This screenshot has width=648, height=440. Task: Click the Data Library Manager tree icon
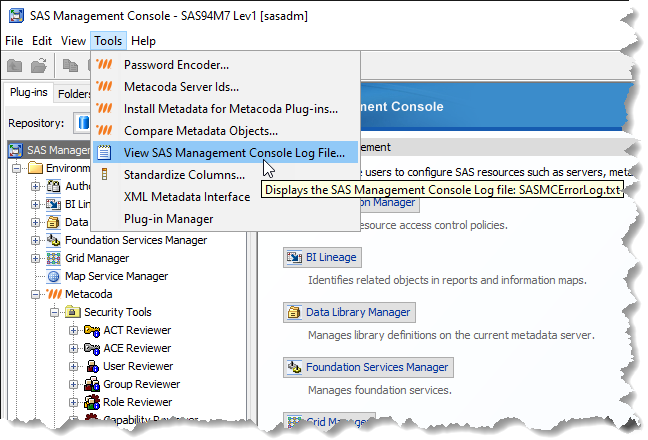53,222
